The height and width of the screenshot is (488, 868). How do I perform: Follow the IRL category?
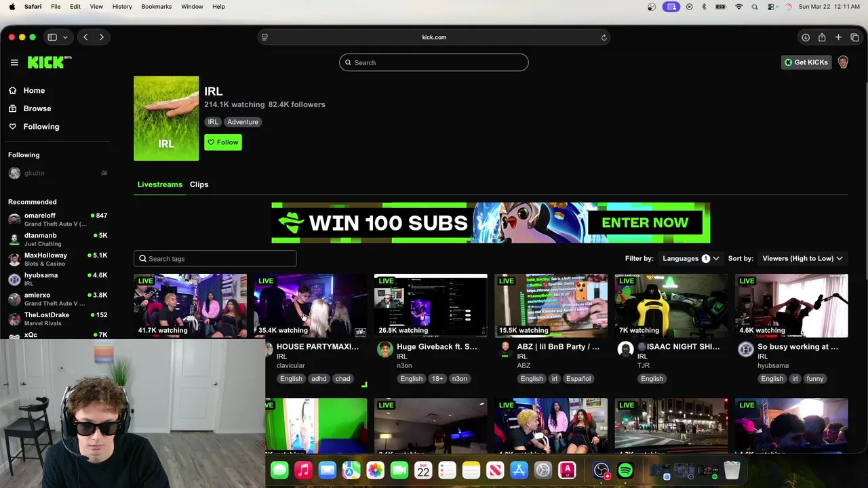coord(223,142)
